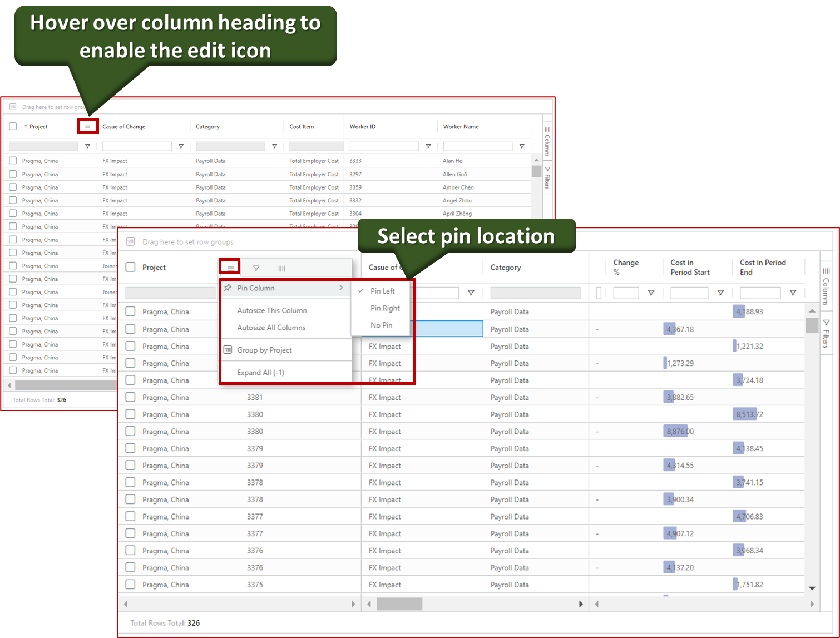Click filter funnel under Cost in Period End

793,293
